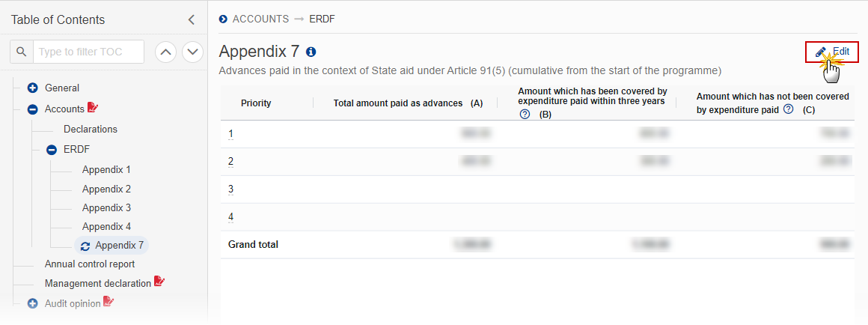Open Declarations in the tree

click(91, 129)
